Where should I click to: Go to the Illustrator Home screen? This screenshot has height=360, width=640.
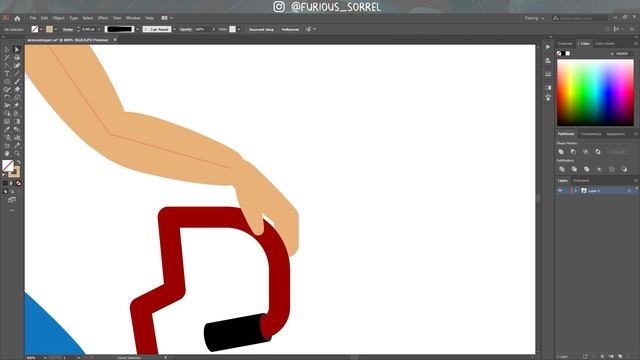tap(17, 18)
